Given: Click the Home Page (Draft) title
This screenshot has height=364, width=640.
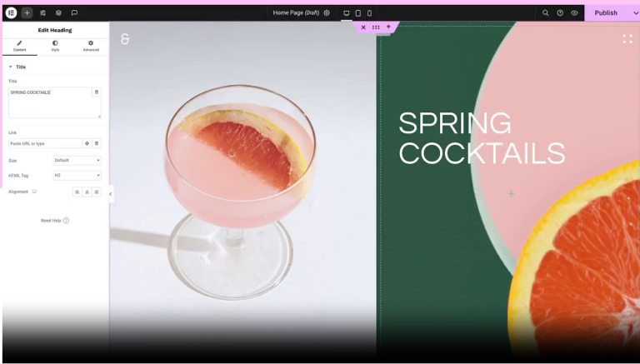Looking at the screenshot, I should pos(296,13).
